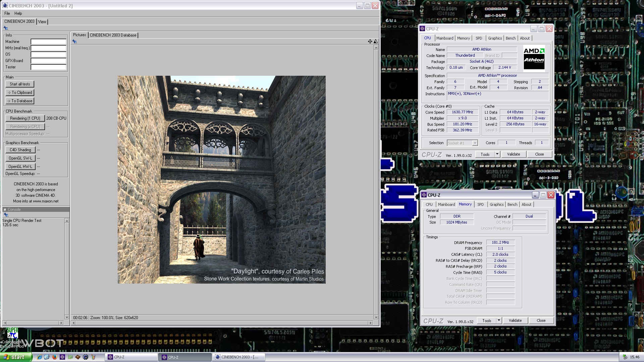Click the To Clipboard button
Viewport: 644px width, 362px height.
(20, 93)
